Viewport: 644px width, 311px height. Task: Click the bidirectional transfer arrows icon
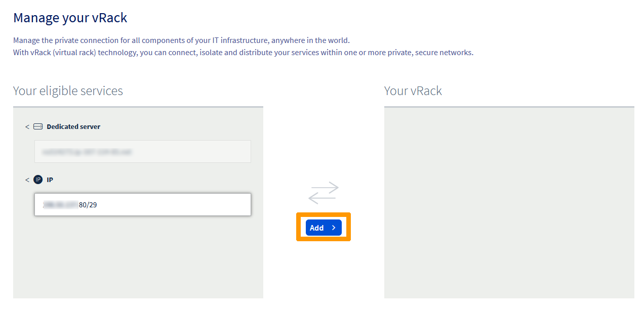[x=324, y=192]
